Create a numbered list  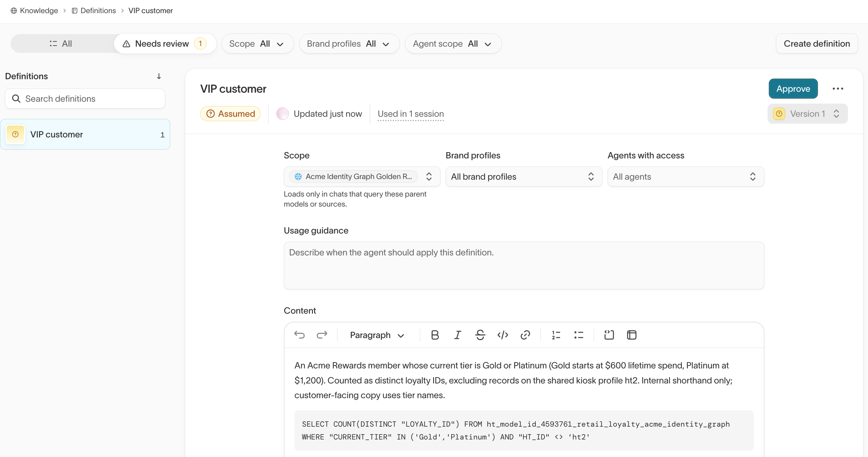[556, 335]
